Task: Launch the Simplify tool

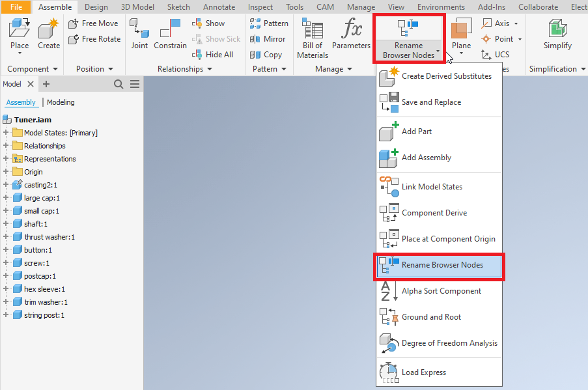Action: tap(557, 34)
